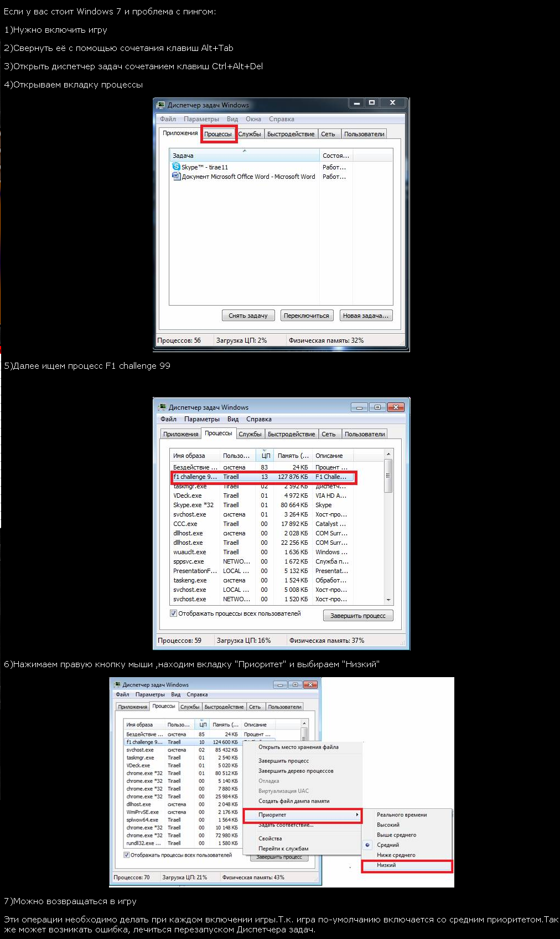Toggle 'Отображать процессы всех пользователей' in the 59-process window
This screenshot has width=560, height=939.
click(174, 613)
